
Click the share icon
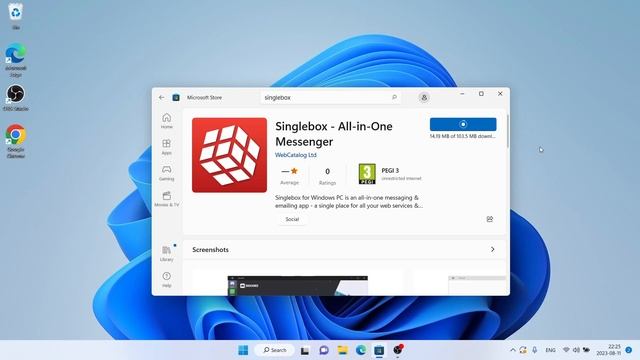(490, 220)
